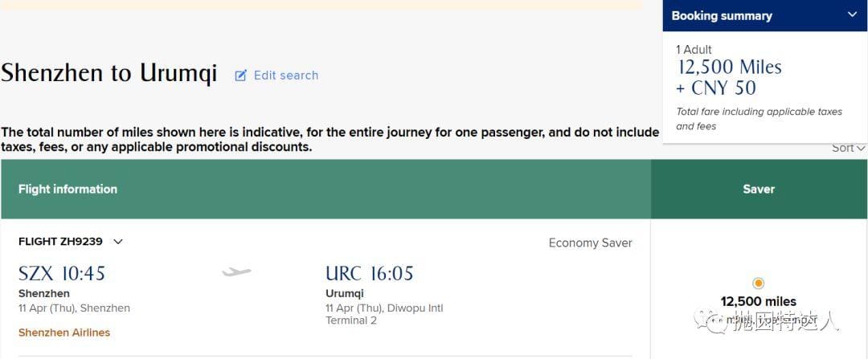868x359 pixels.
Task: Click the airplane icon between SZX and URC
Action: point(236,271)
